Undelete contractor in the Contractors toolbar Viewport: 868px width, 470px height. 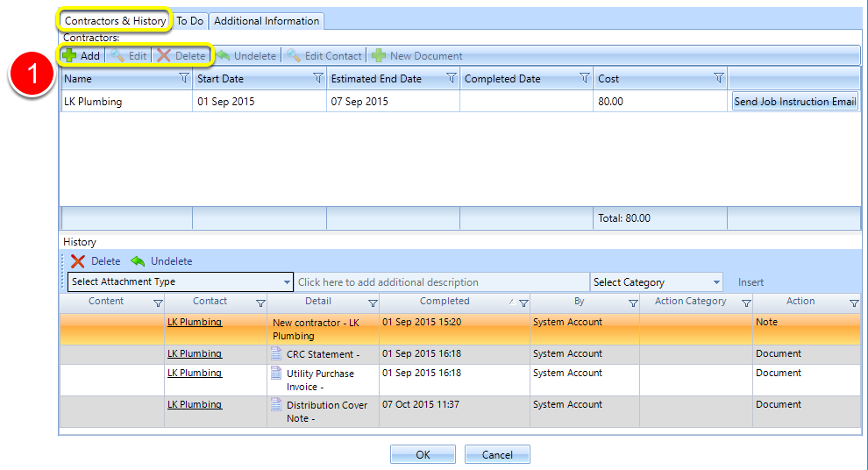(x=245, y=55)
